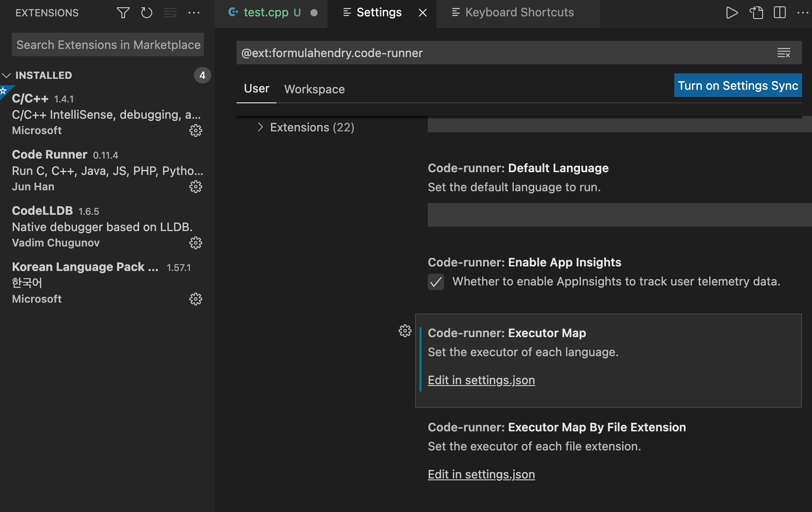Open Executor Map setting gear menu
Viewport: 812px width, 512px height.
coord(405,331)
